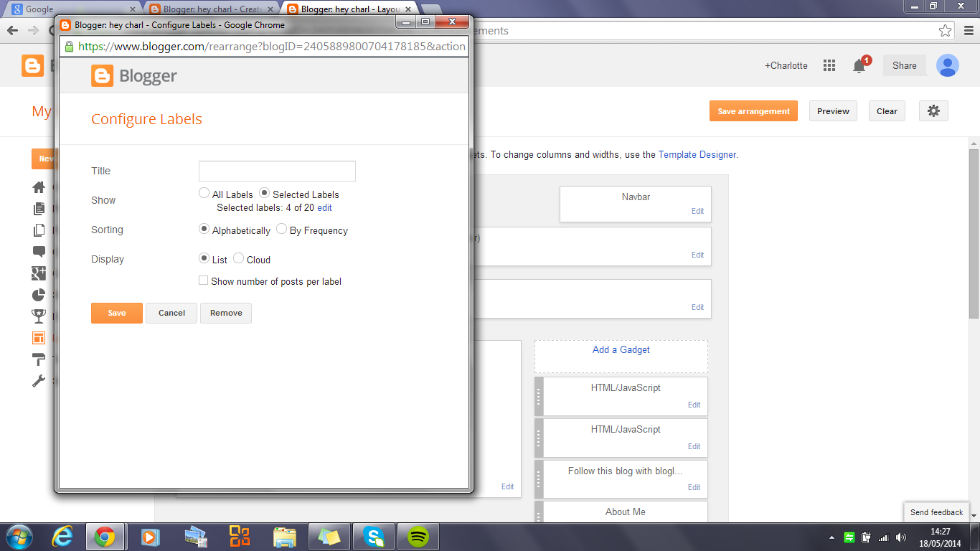Screen dimensions: 980x551
Task: Choose Alphabetically sorting option
Action: coord(204,230)
